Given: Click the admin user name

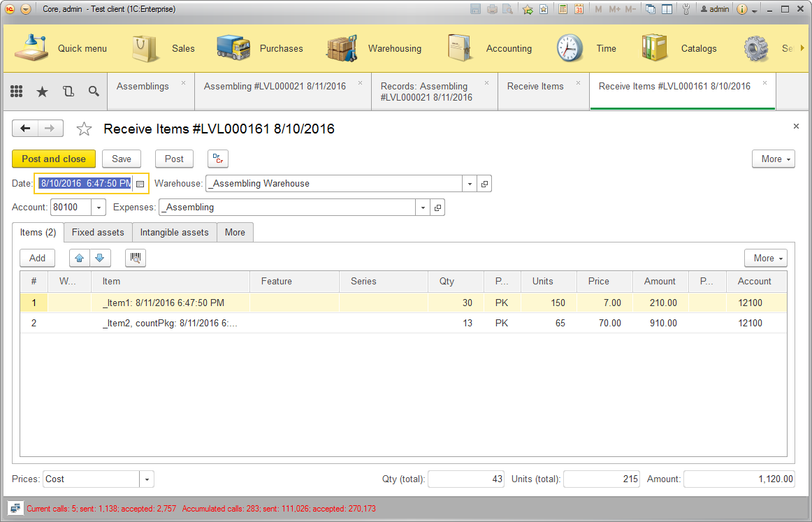Looking at the screenshot, I should click(x=715, y=9).
